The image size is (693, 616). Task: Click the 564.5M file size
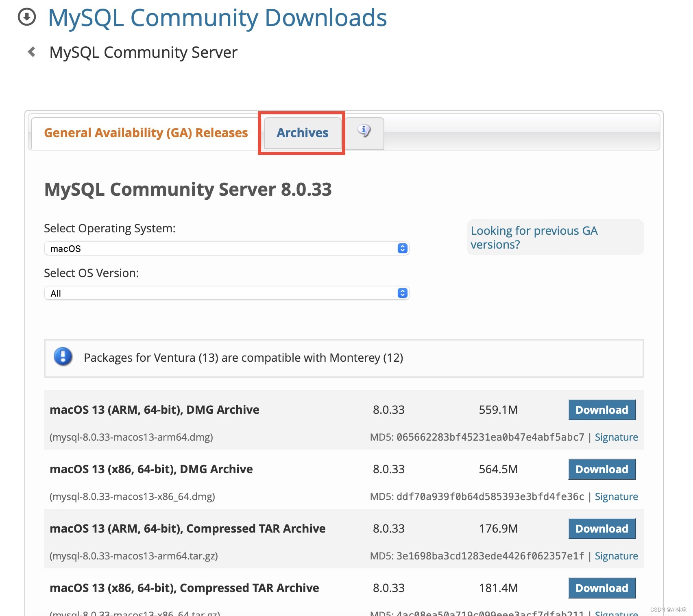[498, 469]
